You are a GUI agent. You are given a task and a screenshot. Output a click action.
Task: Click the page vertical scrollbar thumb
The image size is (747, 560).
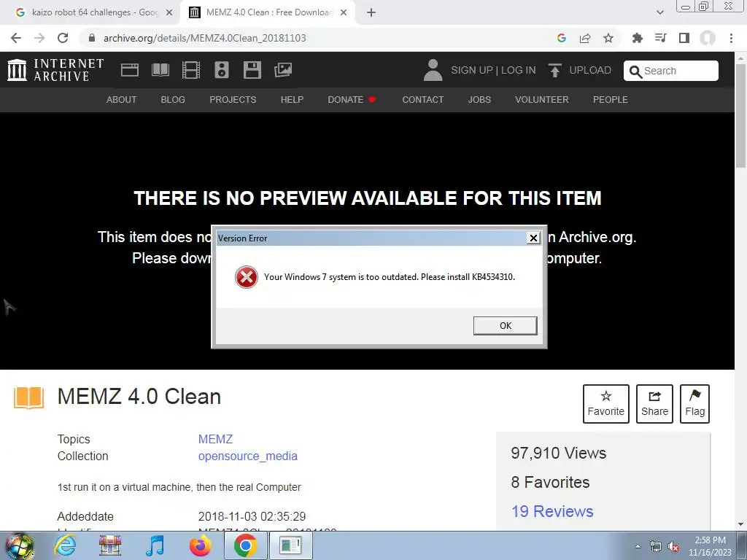tap(741, 117)
